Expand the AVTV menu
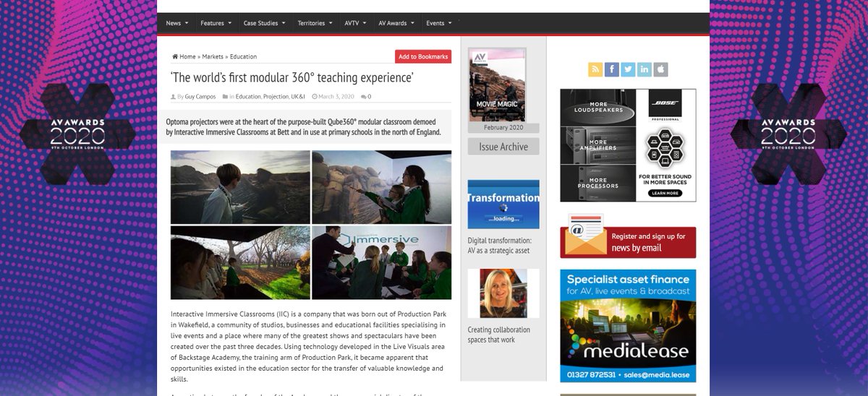 (355, 23)
